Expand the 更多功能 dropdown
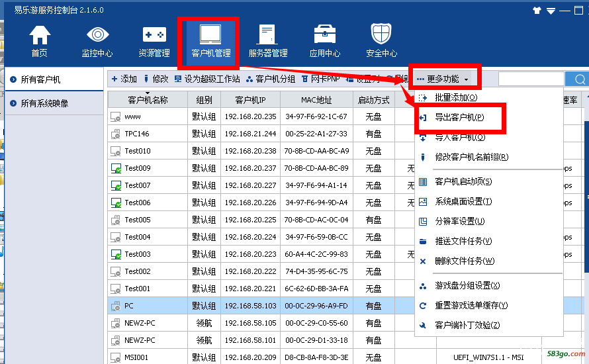This screenshot has width=589, height=364. tap(443, 79)
